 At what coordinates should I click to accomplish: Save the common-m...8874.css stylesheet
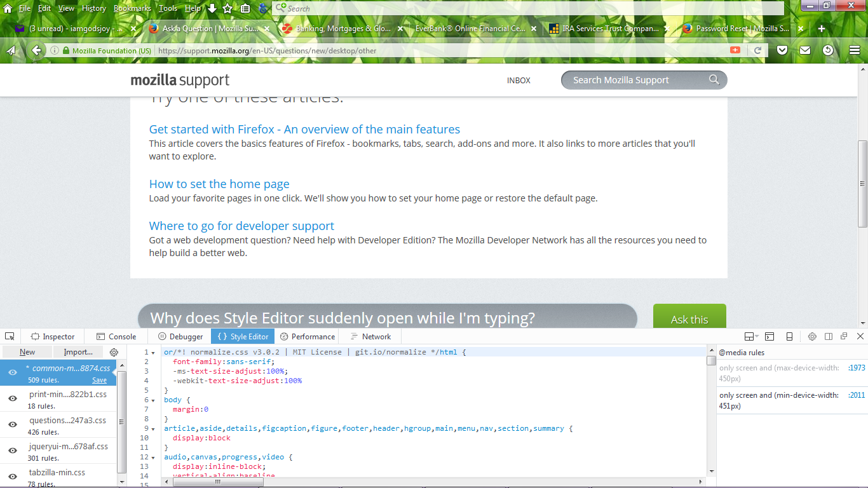(x=99, y=380)
